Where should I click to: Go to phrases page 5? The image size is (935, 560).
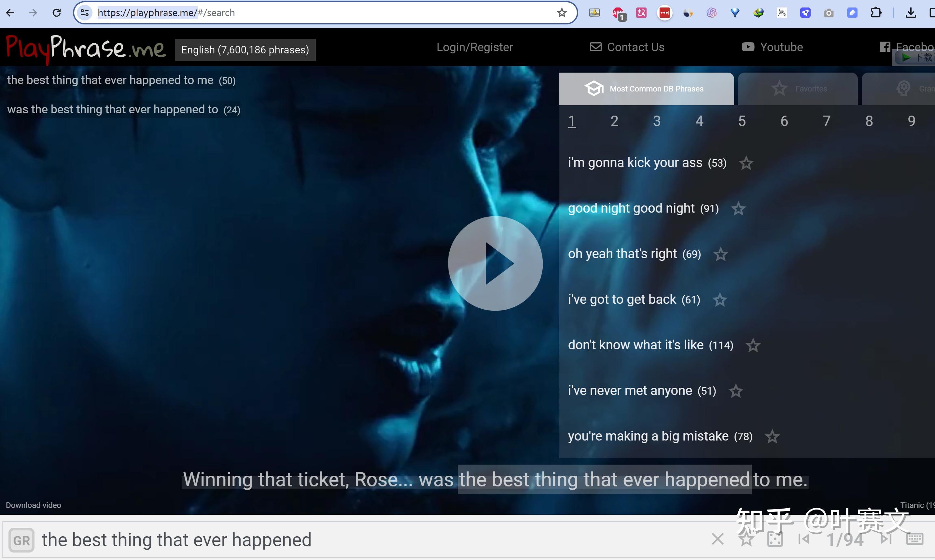[742, 121]
